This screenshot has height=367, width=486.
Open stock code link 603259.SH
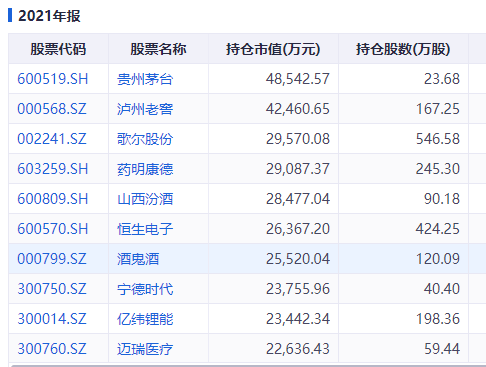coord(52,169)
